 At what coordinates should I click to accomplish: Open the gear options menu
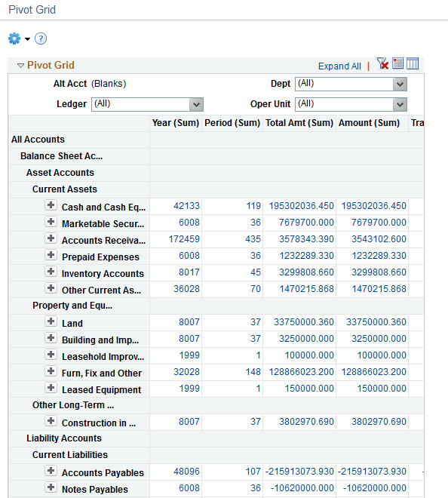coord(14,38)
